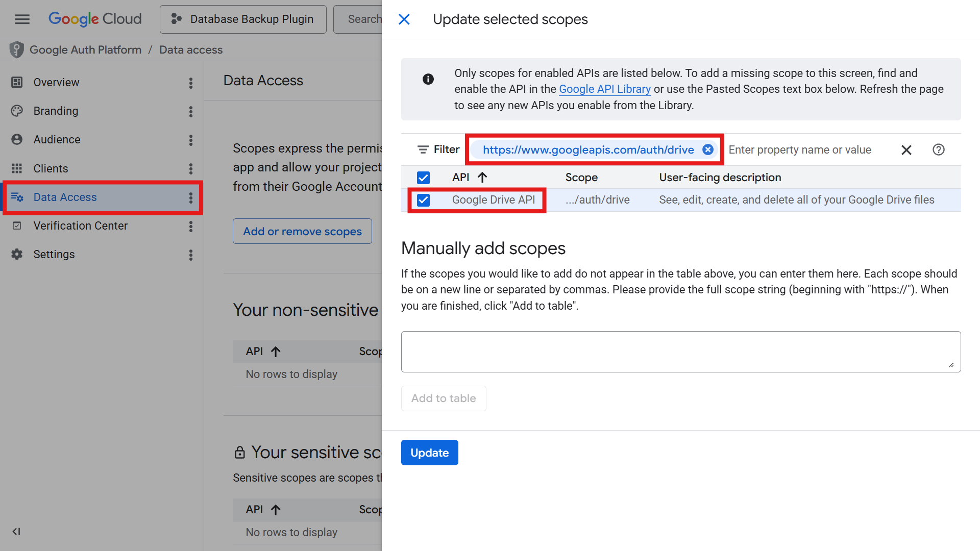Open the main navigation hamburger menu
The height and width of the screenshot is (551, 980).
coord(22,19)
